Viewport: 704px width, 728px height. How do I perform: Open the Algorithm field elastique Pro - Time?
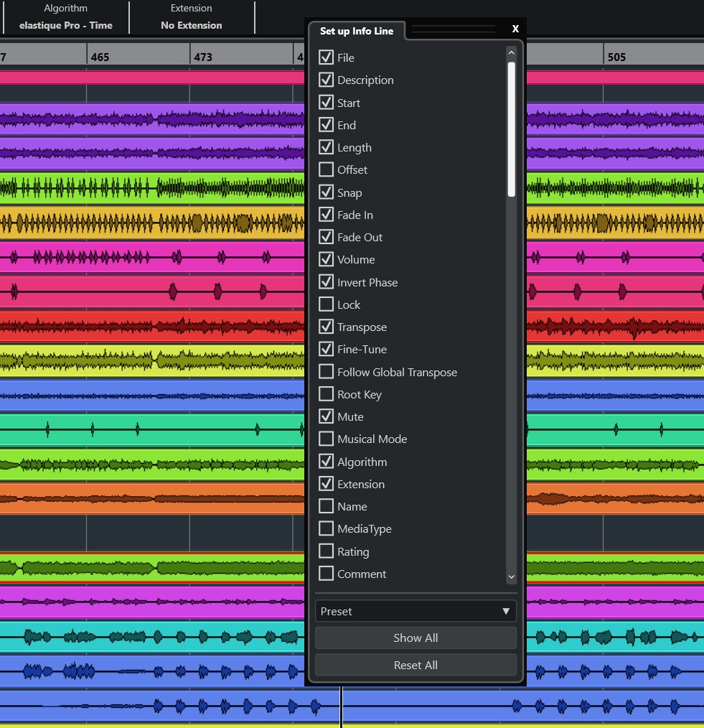point(66,25)
